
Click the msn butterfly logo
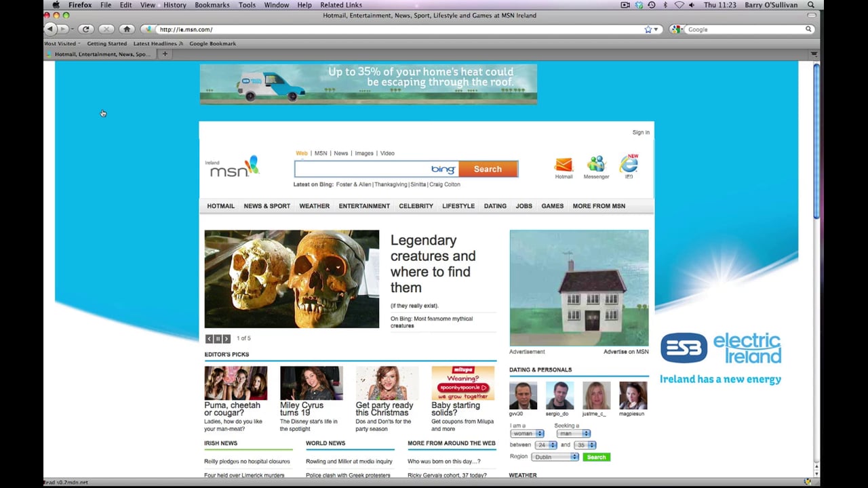[x=234, y=167]
